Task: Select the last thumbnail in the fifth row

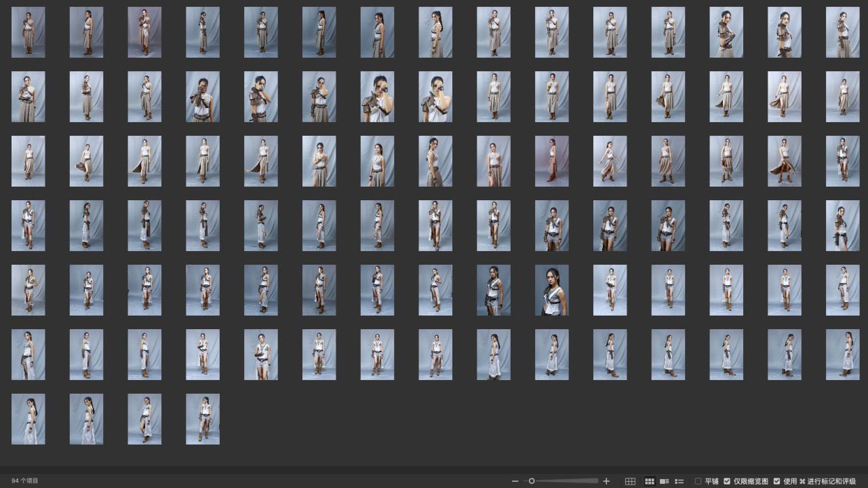Action: (x=843, y=290)
